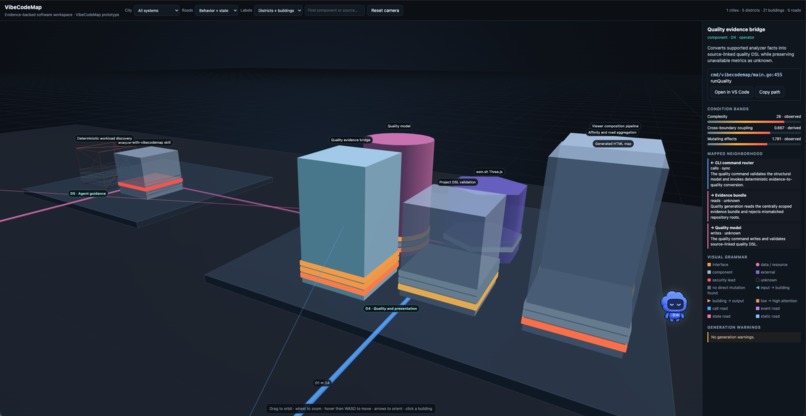
Task: Click the 26 · observed complexity value
Action: tap(788, 117)
